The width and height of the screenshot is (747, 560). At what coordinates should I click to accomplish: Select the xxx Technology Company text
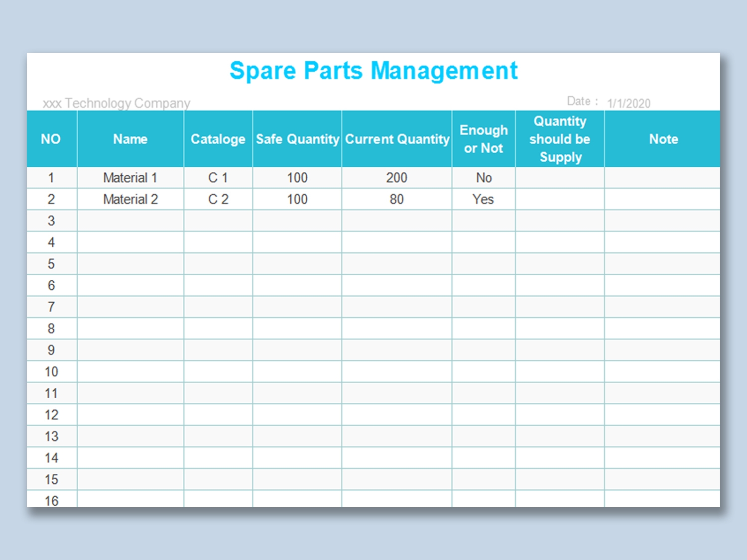116,103
